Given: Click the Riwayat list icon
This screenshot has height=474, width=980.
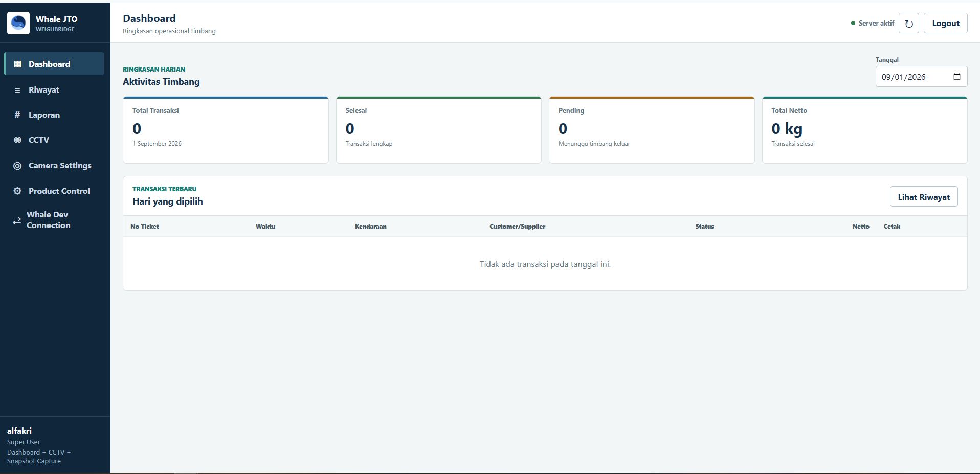Looking at the screenshot, I should pos(17,90).
